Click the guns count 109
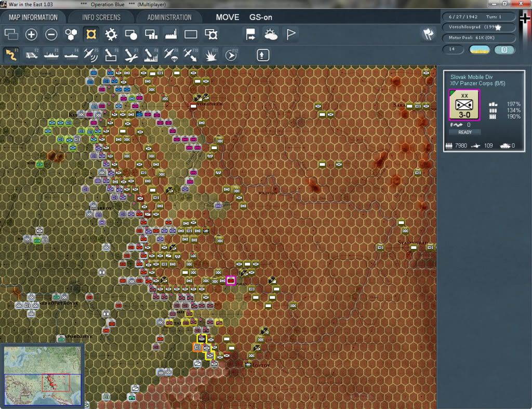 488,146
